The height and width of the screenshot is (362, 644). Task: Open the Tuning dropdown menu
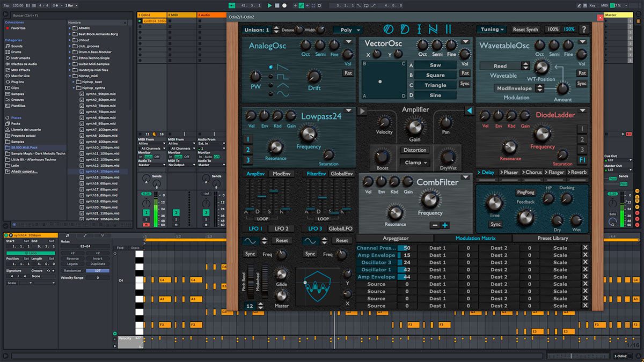(x=492, y=29)
